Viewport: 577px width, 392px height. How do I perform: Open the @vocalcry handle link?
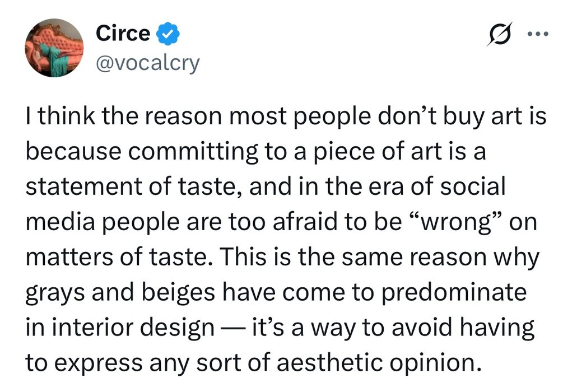pos(147,63)
